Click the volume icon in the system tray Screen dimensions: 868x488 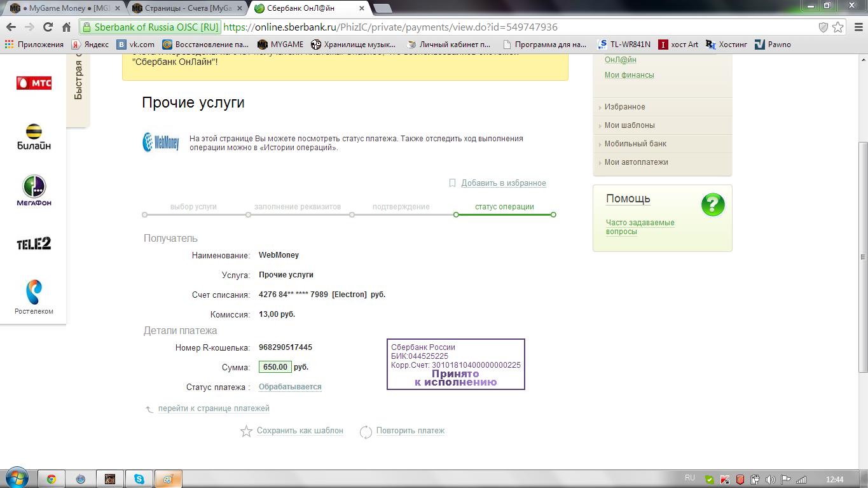tap(770, 480)
